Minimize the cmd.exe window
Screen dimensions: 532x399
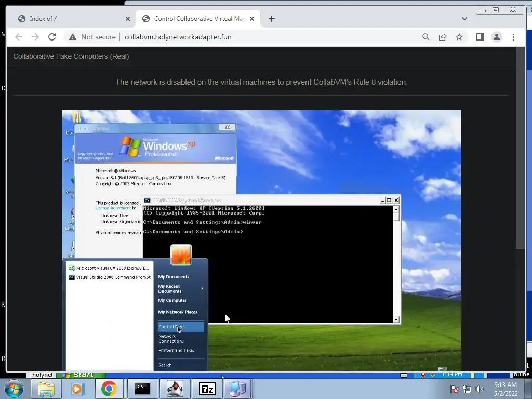(x=382, y=201)
